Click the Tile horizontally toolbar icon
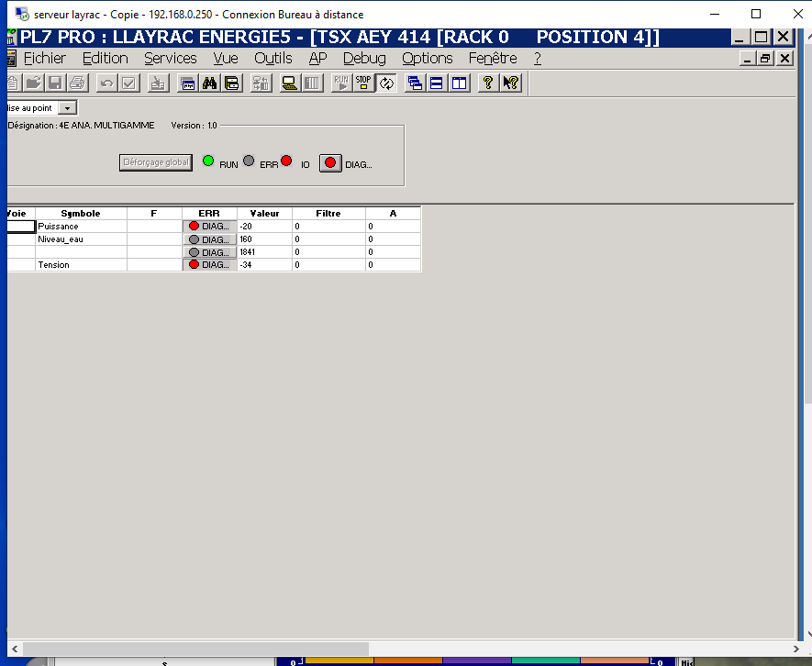Image resolution: width=812 pixels, height=666 pixels. [437, 83]
